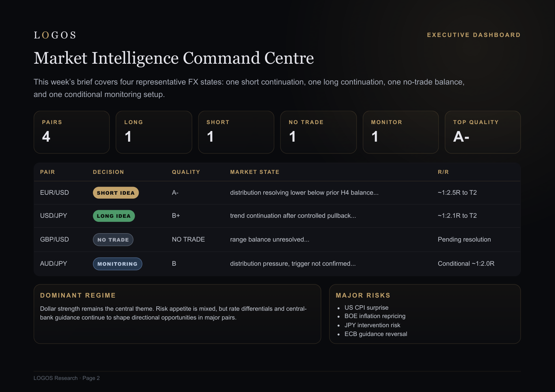Screen dimensions: 555x392
Task: Click the intro sentence about four FX states
Action: 249,88
